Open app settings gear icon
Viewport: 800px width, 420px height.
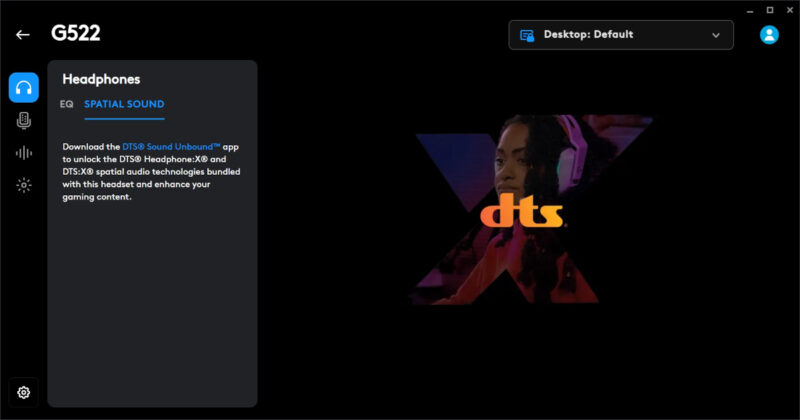click(x=23, y=392)
